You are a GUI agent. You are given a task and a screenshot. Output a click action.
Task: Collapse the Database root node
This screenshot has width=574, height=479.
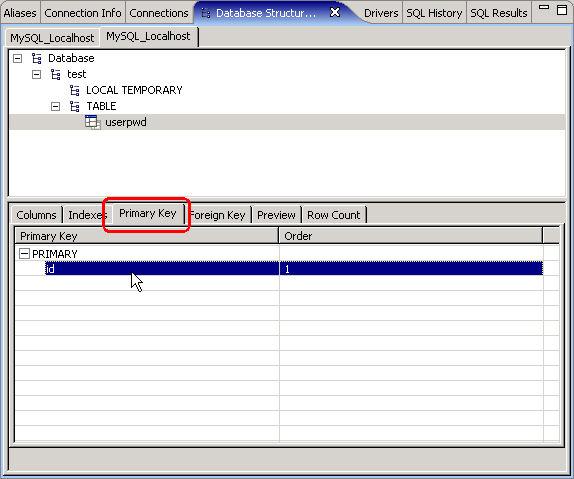(18, 58)
